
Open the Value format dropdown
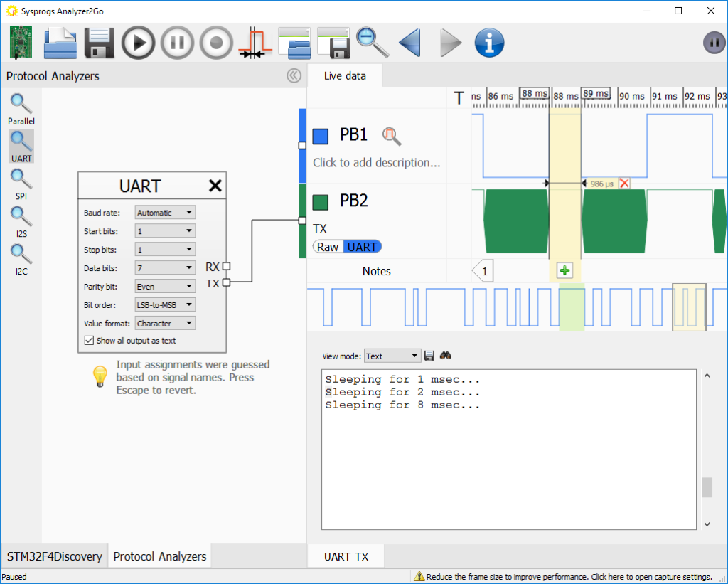tap(165, 324)
